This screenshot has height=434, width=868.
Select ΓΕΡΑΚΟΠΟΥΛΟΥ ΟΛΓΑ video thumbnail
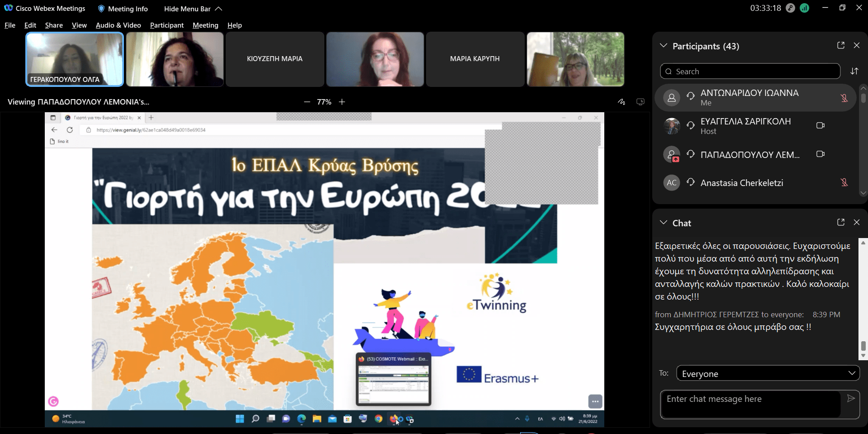(75, 59)
